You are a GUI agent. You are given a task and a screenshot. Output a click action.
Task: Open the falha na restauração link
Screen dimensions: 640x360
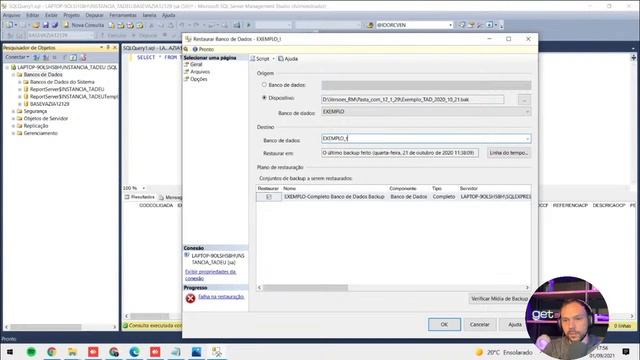tap(221, 297)
